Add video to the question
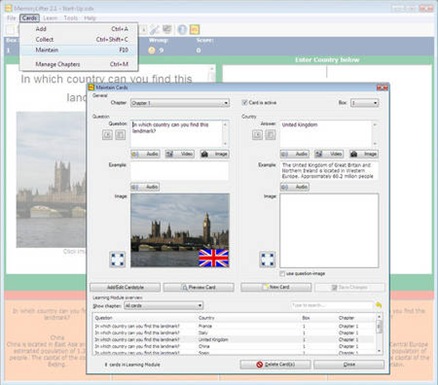The height and width of the screenshot is (385, 438). click(x=180, y=154)
